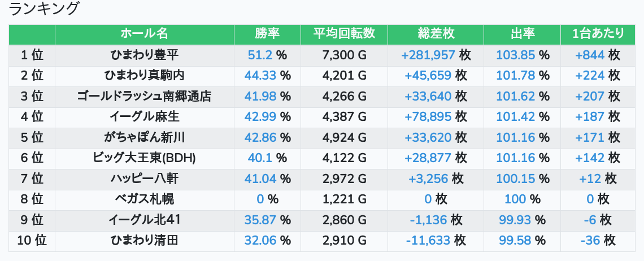Open the ひまわり清田 hall entry
The image size is (644, 261).
coord(144,241)
